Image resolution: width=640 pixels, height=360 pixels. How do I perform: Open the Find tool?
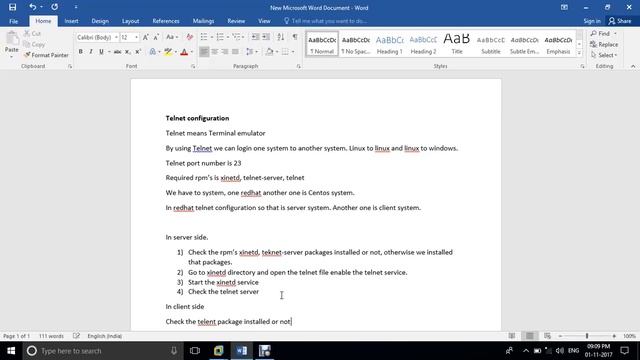tap(600, 33)
